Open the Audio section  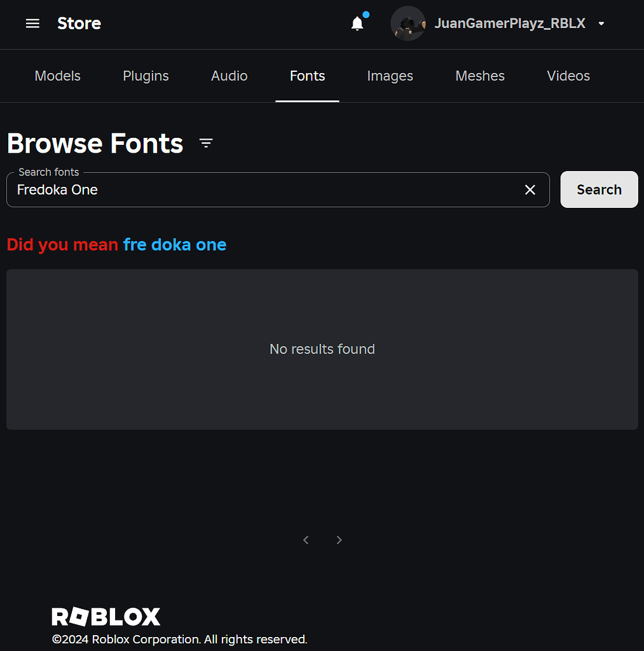pyautogui.click(x=229, y=76)
